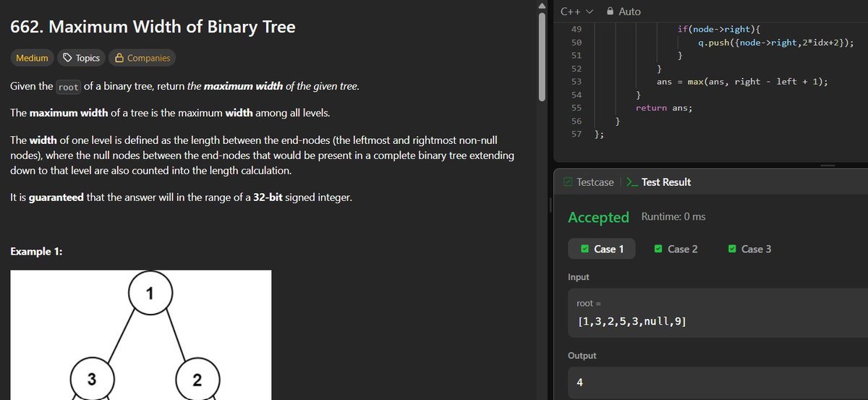Select the Case 1 result tab
Screen dimensions: 868x400
pos(602,249)
